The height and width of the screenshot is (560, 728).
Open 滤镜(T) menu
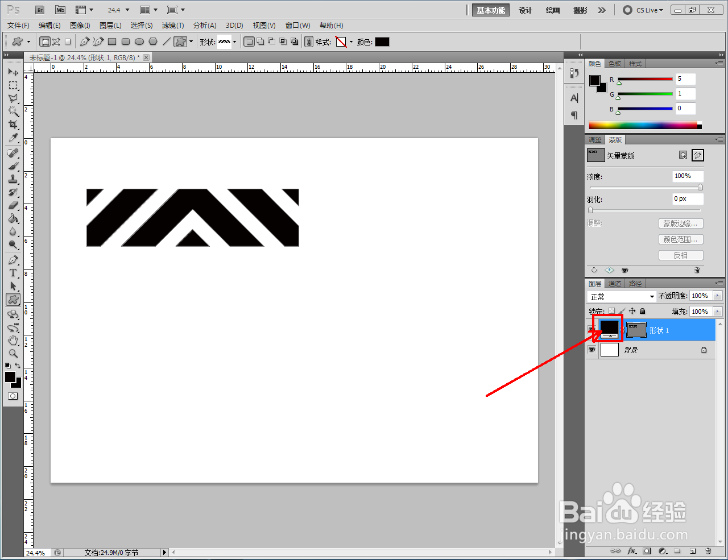(173, 26)
